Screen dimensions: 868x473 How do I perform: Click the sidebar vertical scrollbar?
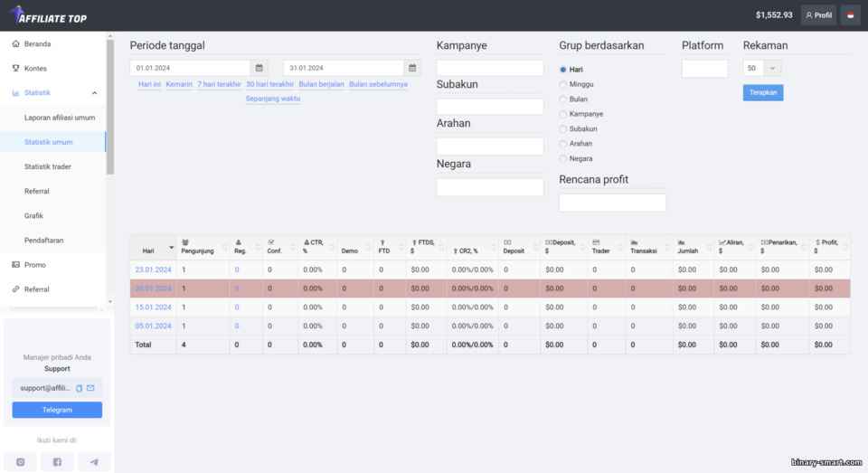110,107
